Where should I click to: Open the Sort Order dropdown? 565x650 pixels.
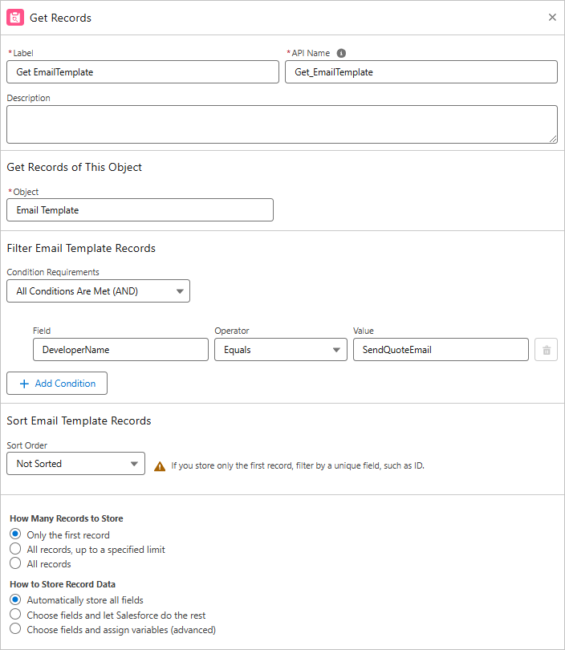pos(76,463)
